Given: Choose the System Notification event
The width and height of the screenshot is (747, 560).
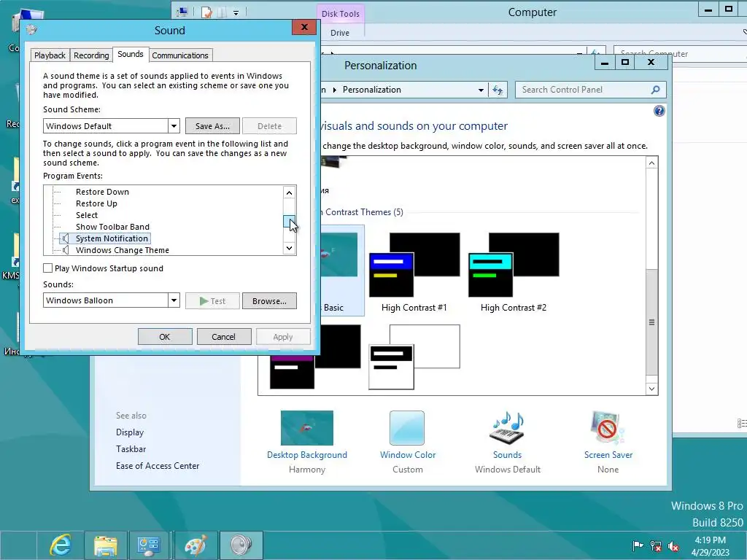Looking at the screenshot, I should pos(112,238).
